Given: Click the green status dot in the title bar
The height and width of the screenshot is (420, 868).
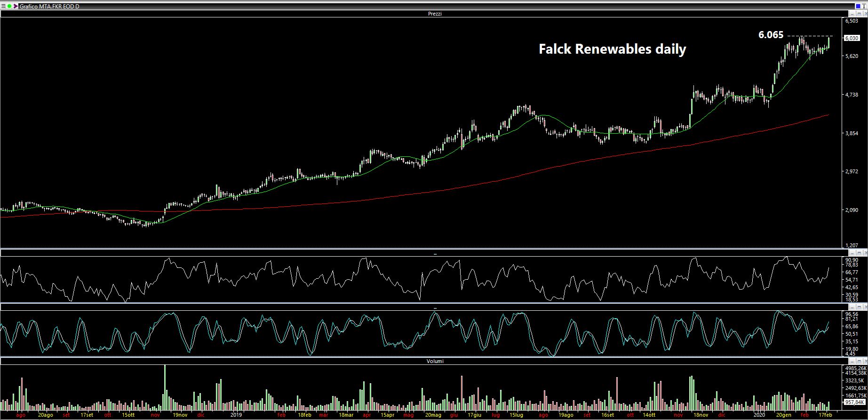Looking at the screenshot, I should [x=9, y=6].
